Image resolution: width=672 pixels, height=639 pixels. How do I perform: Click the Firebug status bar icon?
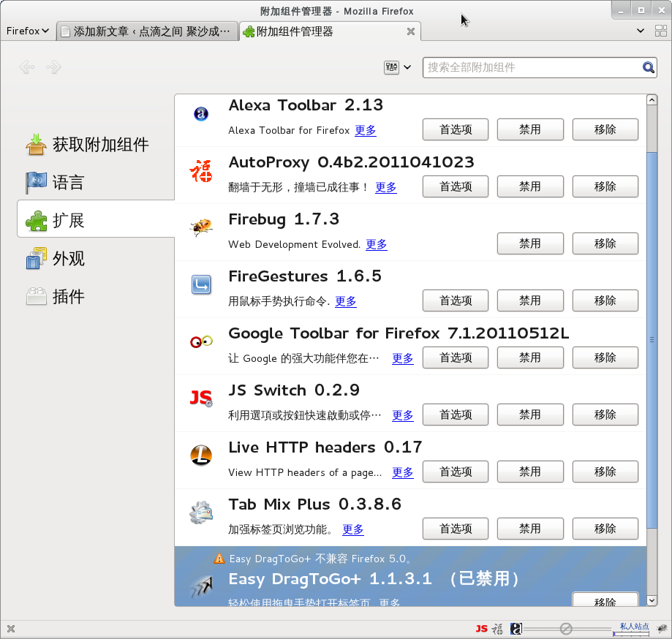[x=662, y=629]
